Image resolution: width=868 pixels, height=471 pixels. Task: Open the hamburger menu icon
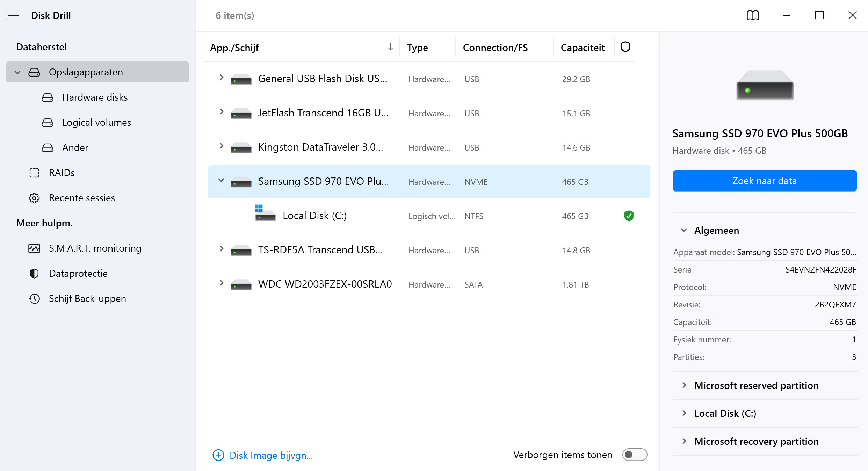coord(14,15)
